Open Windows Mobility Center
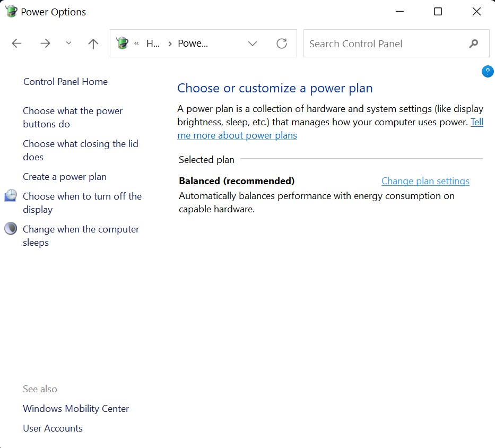This screenshot has width=495, height=448. coord(76,409)
